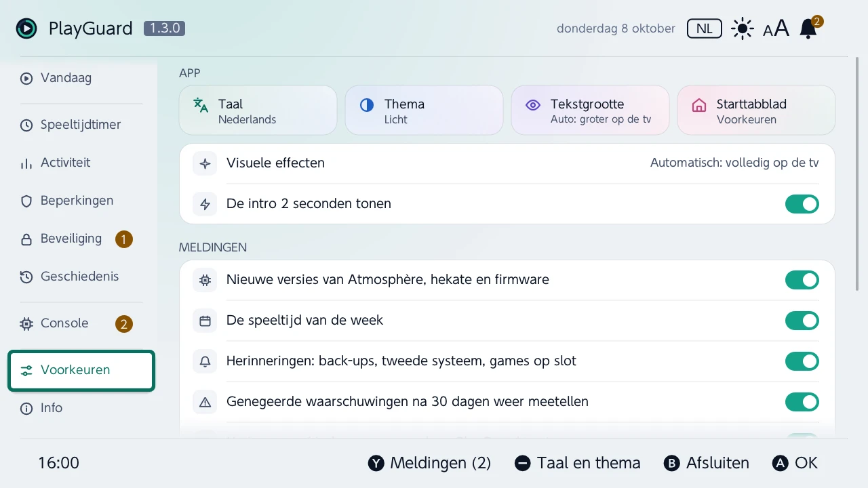Open Beveiliging with badge 1
This screenshot has width=868, height=488.
[81, 239]
